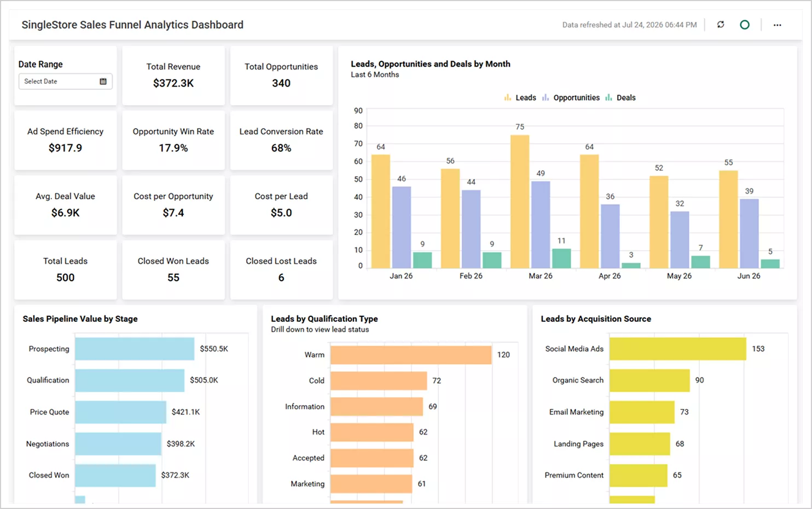This screenshot has height=509, width=812.
Task: Drill down into the Warm leads bar
Action: pos(411,355)
